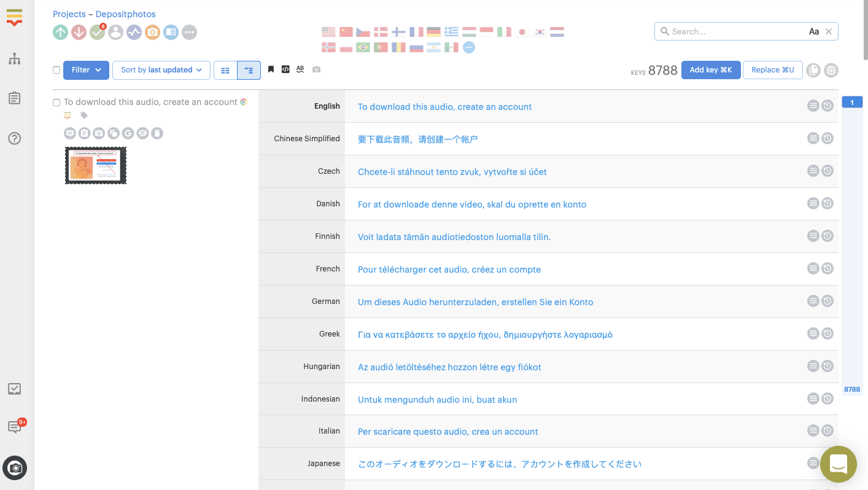Click the Google translate G icon
868x490 pixels.
(128, 133)
